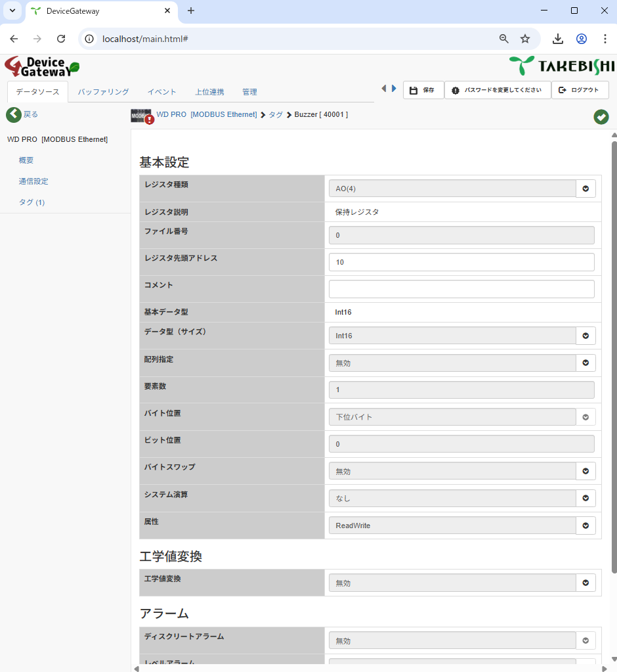
Task: Switch to the バッファリング tab
Action: point(102,92)
